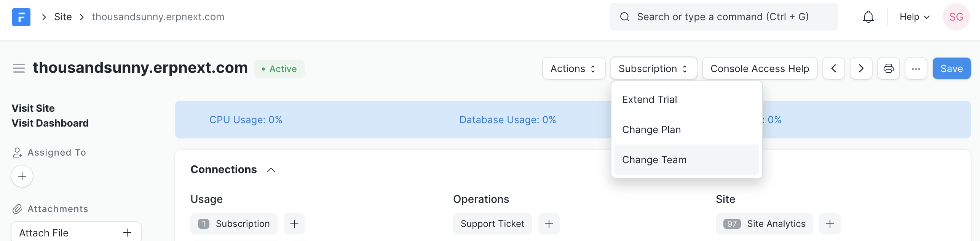This screenshot has height=241, width=980.
Task: Click the Save button
Action: 951,69
